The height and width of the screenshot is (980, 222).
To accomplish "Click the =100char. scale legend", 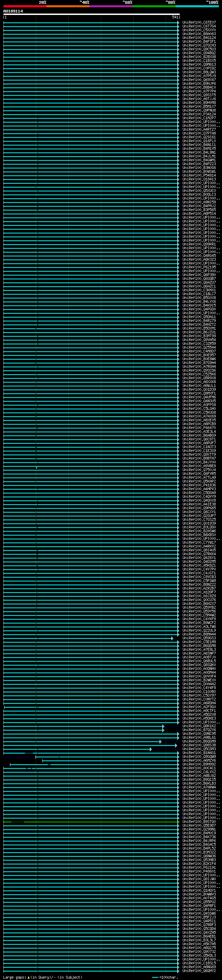I will pyautogui.click(x=165, y=977).
